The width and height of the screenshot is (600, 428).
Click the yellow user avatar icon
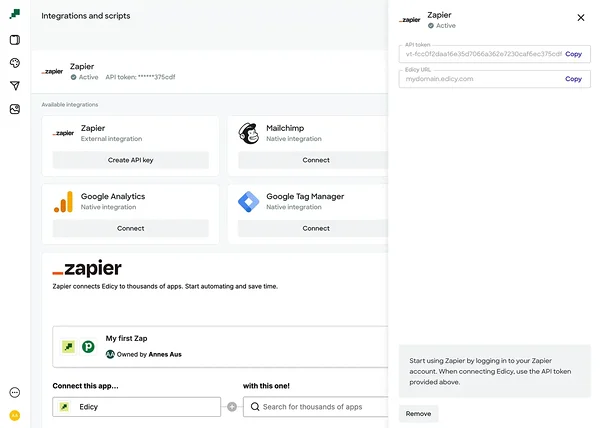tap(15, 415)
